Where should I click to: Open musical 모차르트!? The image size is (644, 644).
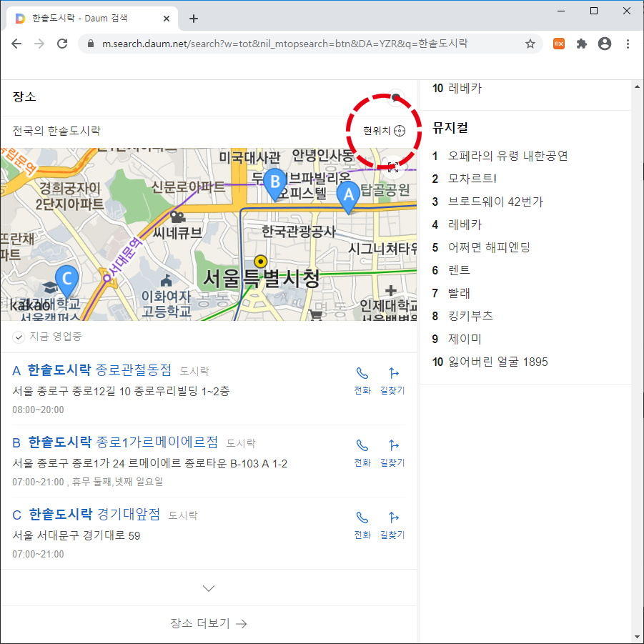click(x=472, y=179)
